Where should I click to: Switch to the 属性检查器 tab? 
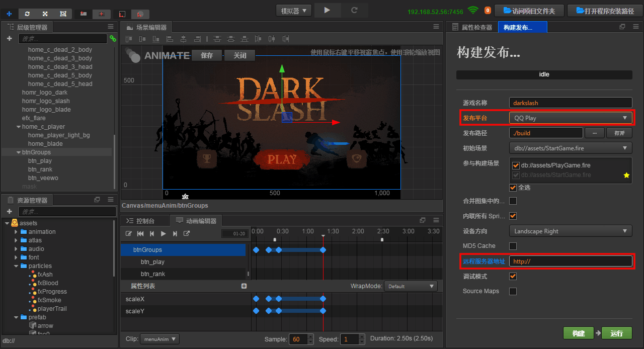[472, 27]
